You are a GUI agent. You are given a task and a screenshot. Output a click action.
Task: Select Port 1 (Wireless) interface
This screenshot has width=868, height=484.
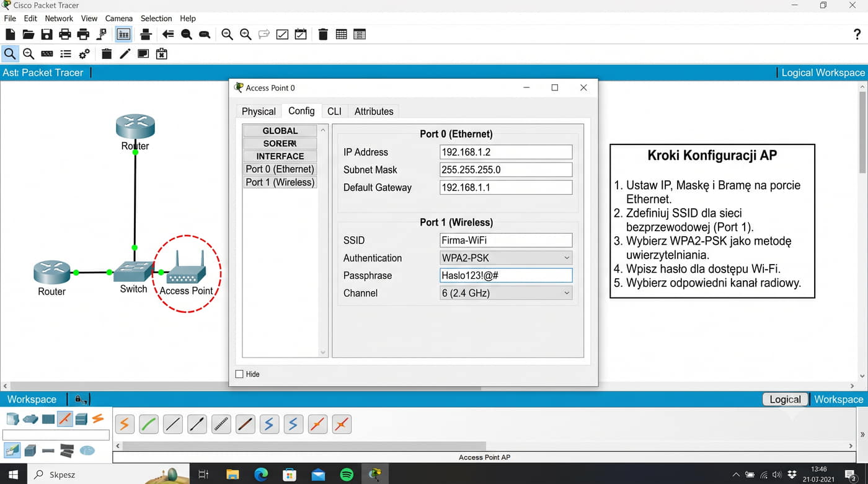(x=280, y=182)
